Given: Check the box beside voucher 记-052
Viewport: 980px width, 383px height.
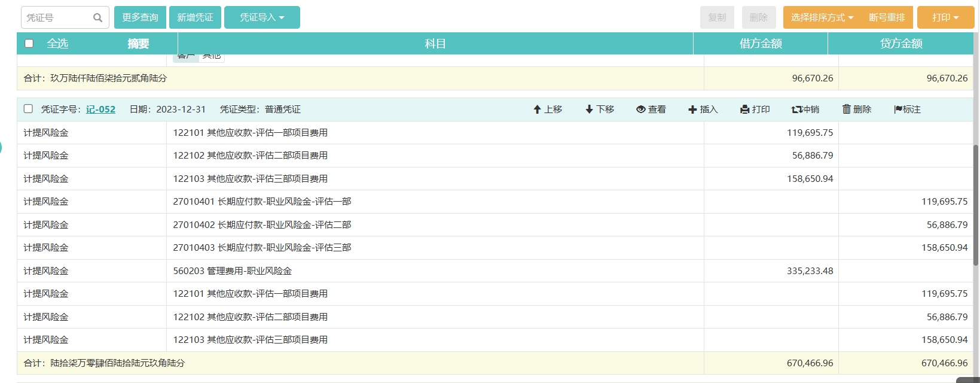Looking at the screenshot, I should [x=28, y=109].
